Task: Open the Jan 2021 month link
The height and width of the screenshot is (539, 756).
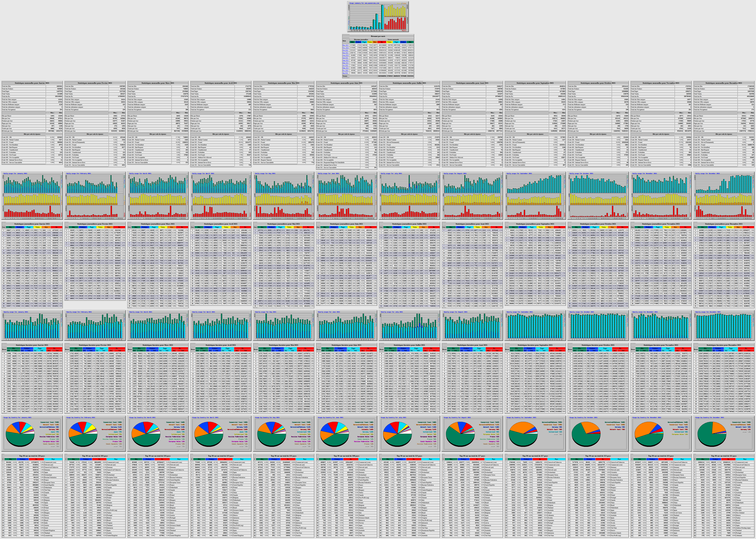Action: tap(345, 73)
